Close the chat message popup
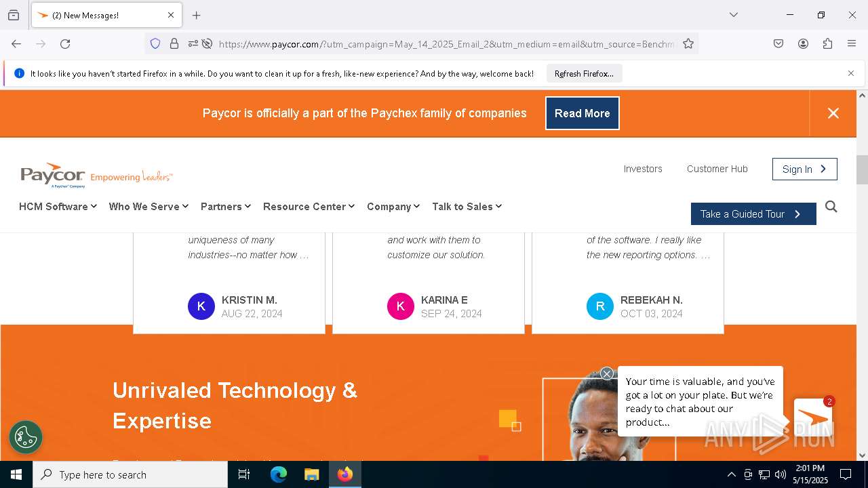The width and height of the screenshot is (868, 488). click(607, 373)
